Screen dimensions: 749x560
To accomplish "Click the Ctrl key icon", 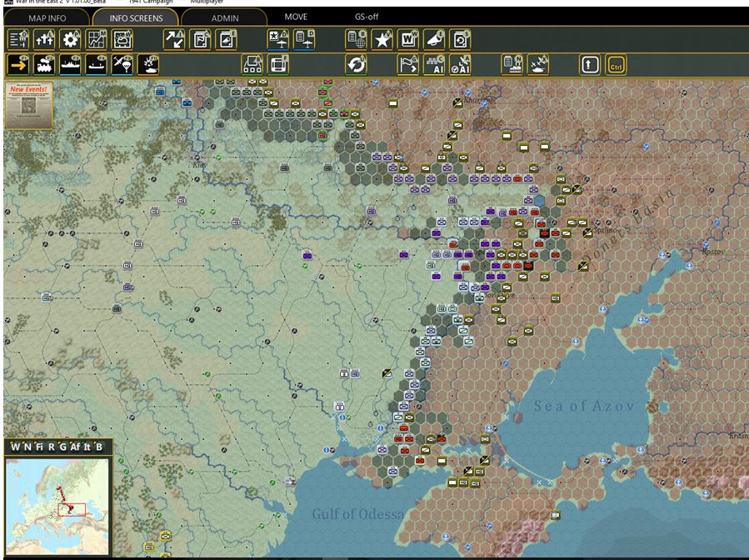I will (x=616, y=64).
